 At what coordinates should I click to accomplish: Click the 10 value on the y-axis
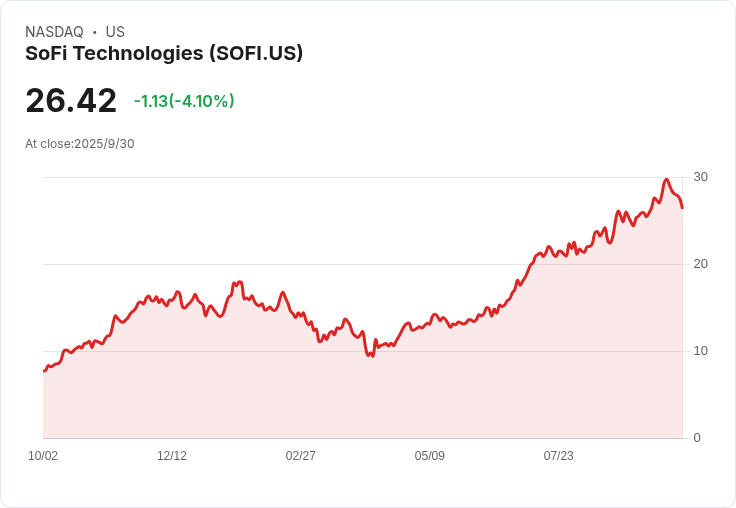pos(700,351)
